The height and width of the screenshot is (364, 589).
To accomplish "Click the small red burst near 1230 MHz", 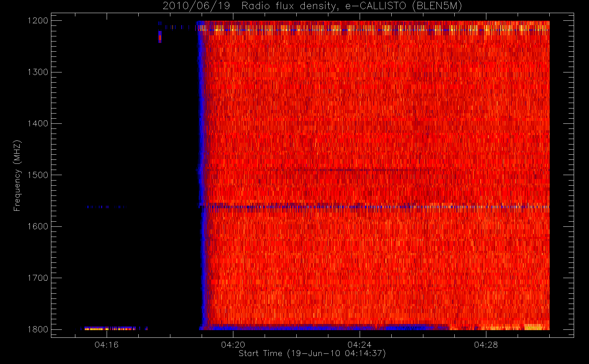I will click(160, 37).
